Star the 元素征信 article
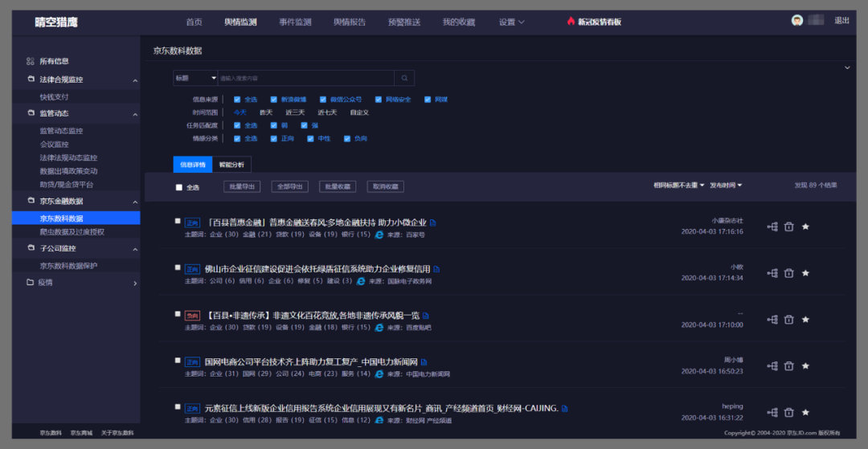Image resolution: width=868 pixels, height=449 pixels. [805, 413]
